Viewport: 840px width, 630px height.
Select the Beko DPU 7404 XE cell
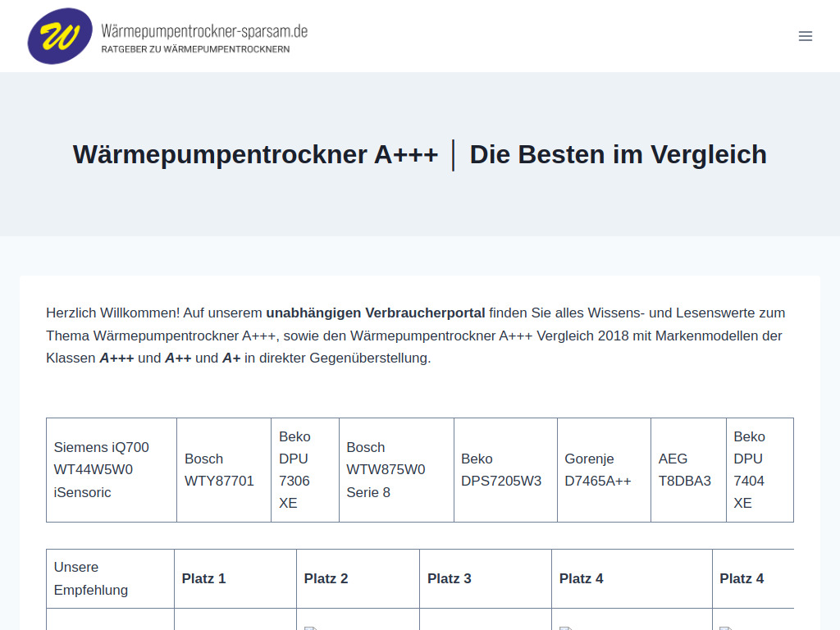click(760, 470)
